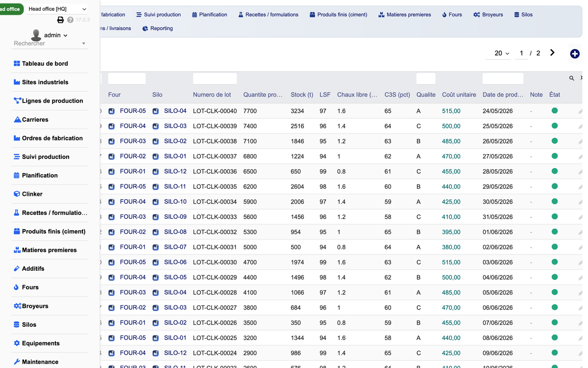Sort by the Qualite column header

(x=426, y=95)
